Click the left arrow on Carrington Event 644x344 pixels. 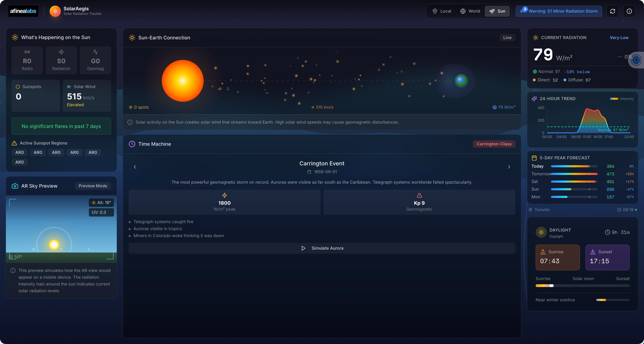135,167
